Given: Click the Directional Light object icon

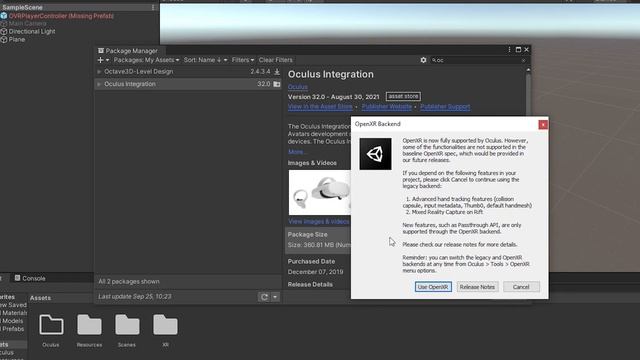Looking at the screenshot, I should (4, 31).
